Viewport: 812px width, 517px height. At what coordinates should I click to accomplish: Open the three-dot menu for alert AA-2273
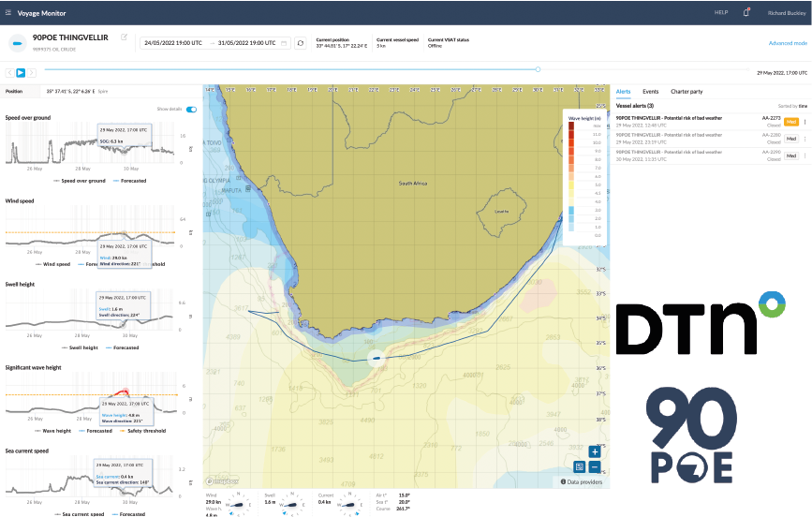(x=805, y=122)
